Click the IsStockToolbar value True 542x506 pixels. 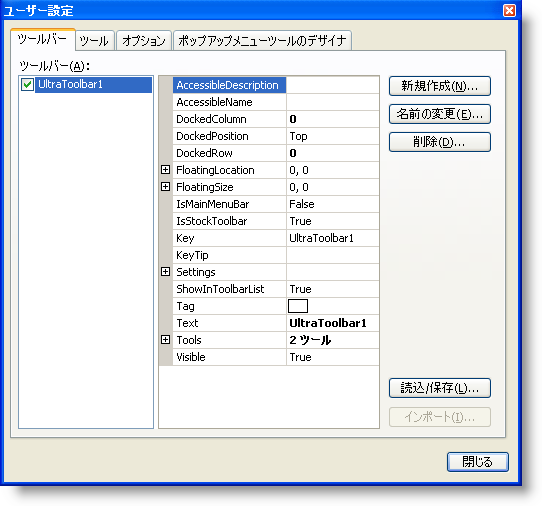coord(333,221)
